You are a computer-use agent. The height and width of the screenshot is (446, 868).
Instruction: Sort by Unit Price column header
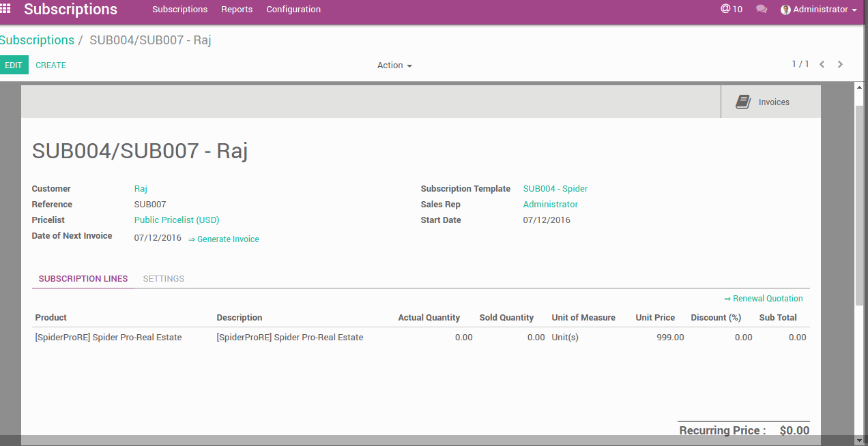(655, 318)
